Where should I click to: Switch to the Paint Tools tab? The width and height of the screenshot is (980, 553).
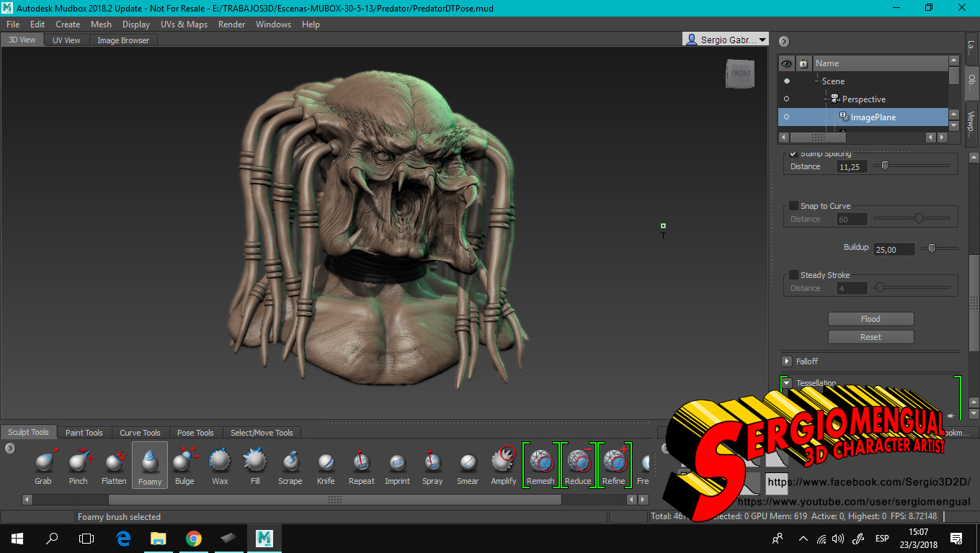point(84,432)
